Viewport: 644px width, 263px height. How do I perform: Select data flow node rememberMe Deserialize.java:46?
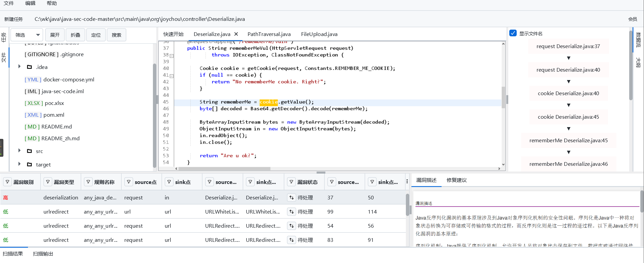coord(568,164)
